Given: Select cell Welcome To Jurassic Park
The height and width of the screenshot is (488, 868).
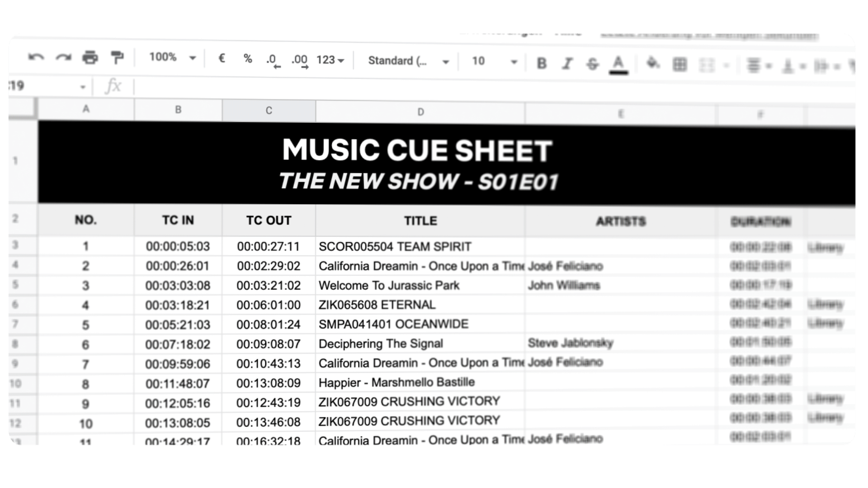Looking at the screenshot, I should click(x=420, y=286).
